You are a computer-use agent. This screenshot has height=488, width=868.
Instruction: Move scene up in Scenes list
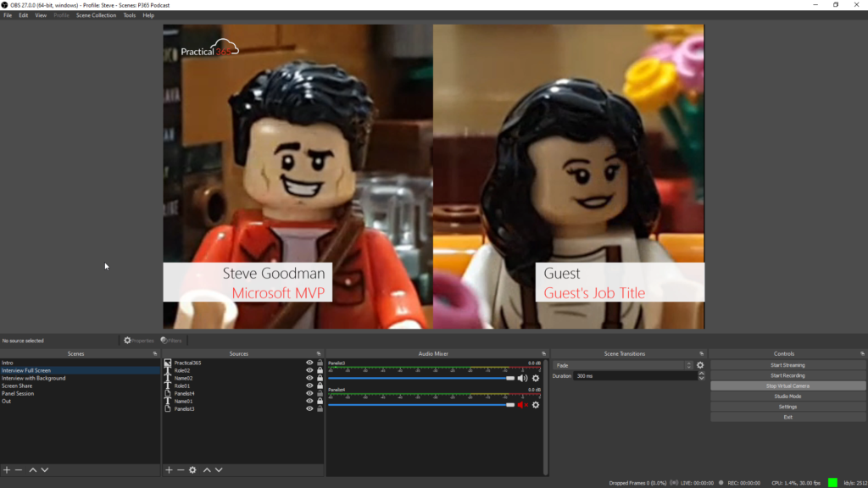(x=33, y=469)
